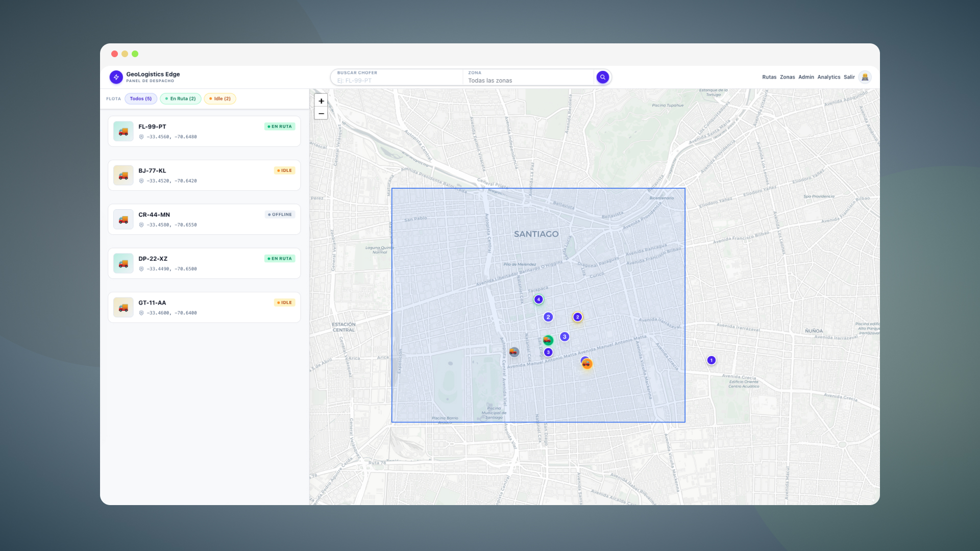Close the window with the red button
Viewport: 980px width, 551px height.
click(114, 54)
